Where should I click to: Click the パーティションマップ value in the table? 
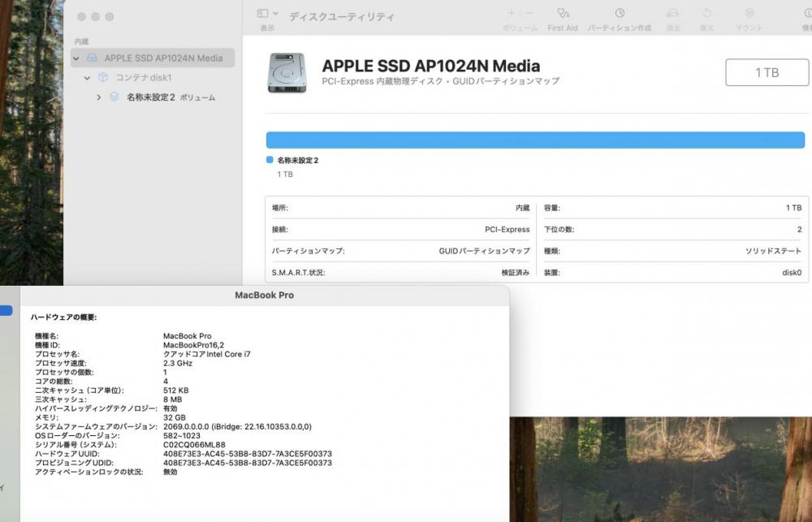[x=484, y=251]
